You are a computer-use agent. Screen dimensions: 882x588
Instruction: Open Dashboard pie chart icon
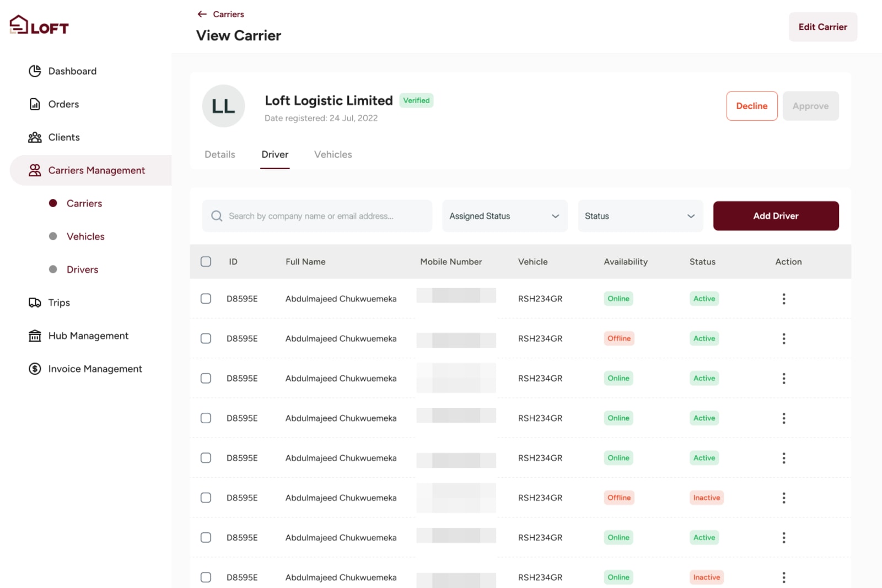point(35,71)
